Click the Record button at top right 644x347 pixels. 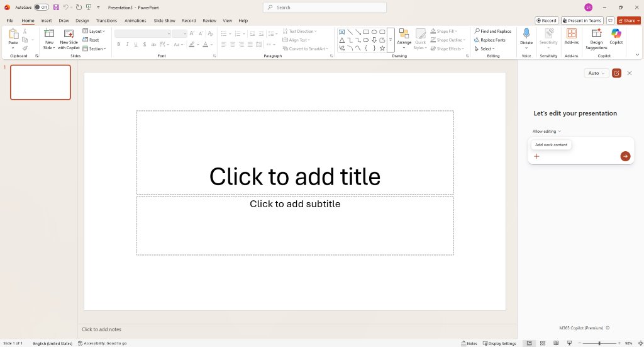pyautogui.click(x=547, y=21)
